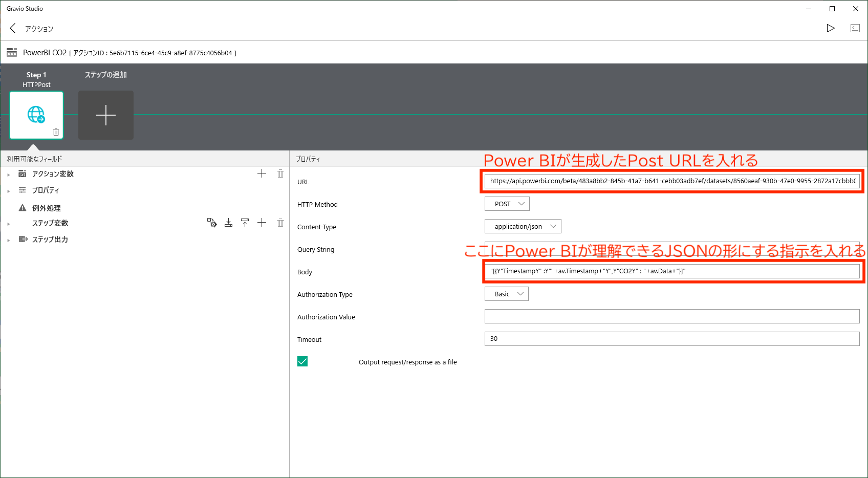Export step variables with upload icon
This screenshot has width=868, height=478.
(245, 223)
